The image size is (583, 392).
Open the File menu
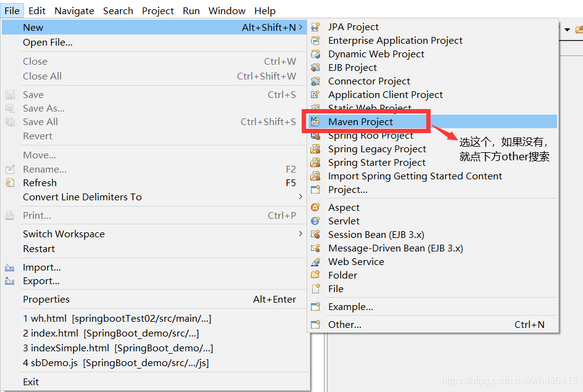(12, 10)
